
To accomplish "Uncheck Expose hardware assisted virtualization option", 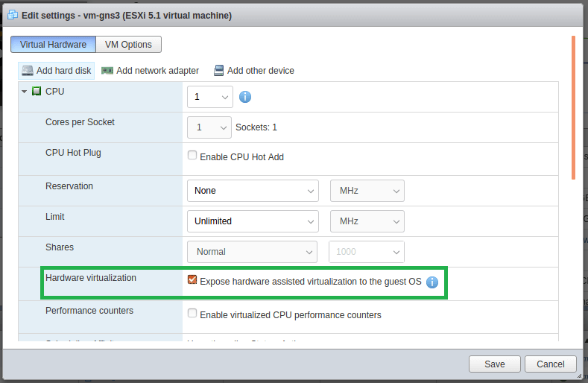I will point(192,280).
